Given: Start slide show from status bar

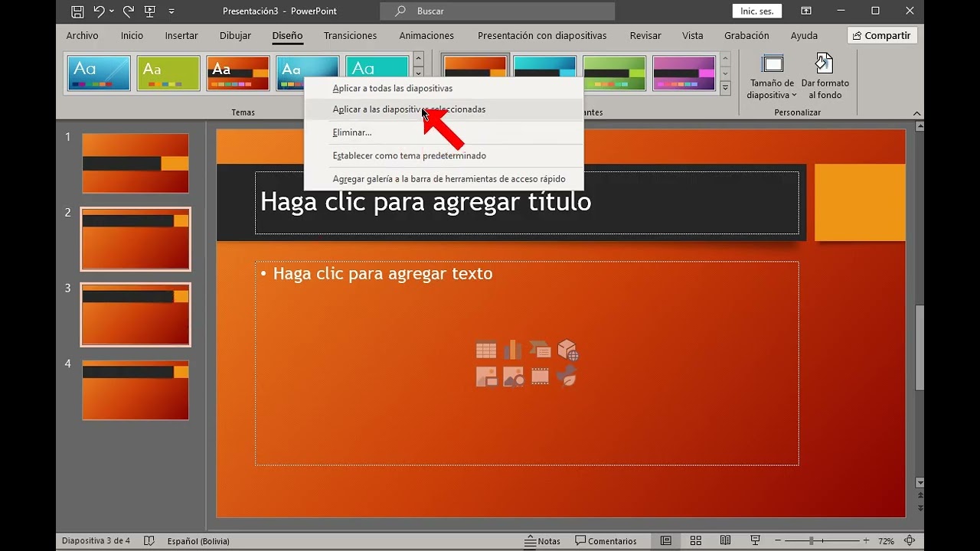Looking at the screenshot, I should coord(755,541).
